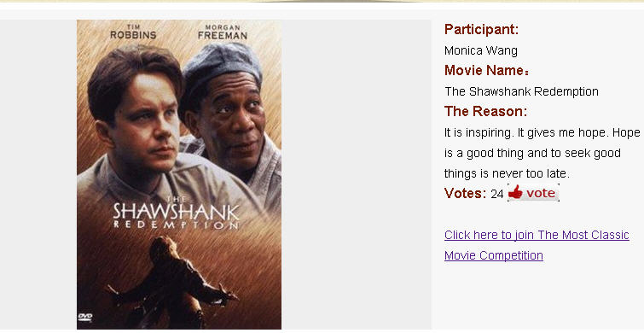Click the Votes label
The width and height of the screenshot is (644, 333).
tap(466, 193)
